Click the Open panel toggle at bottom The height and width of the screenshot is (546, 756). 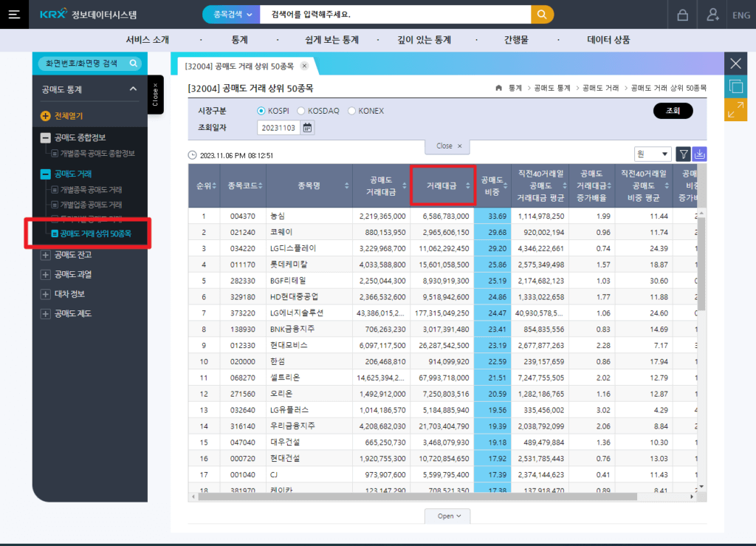(447, 516)
